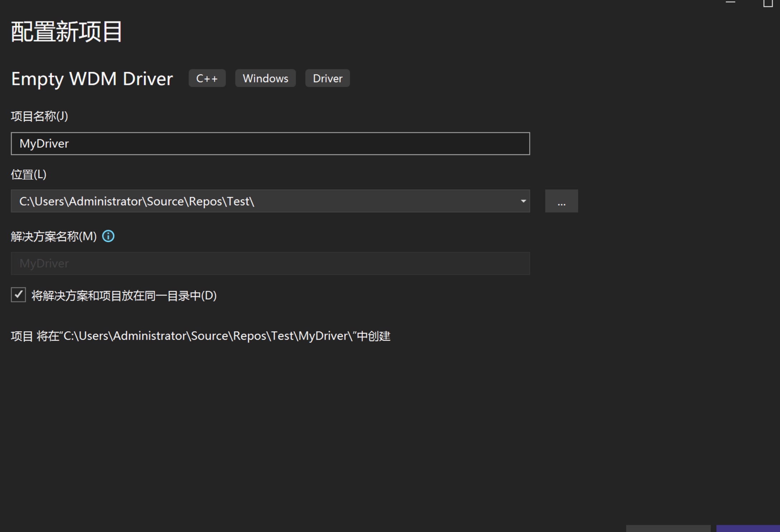Click the 位置(L) label

(x=29, y=175)
